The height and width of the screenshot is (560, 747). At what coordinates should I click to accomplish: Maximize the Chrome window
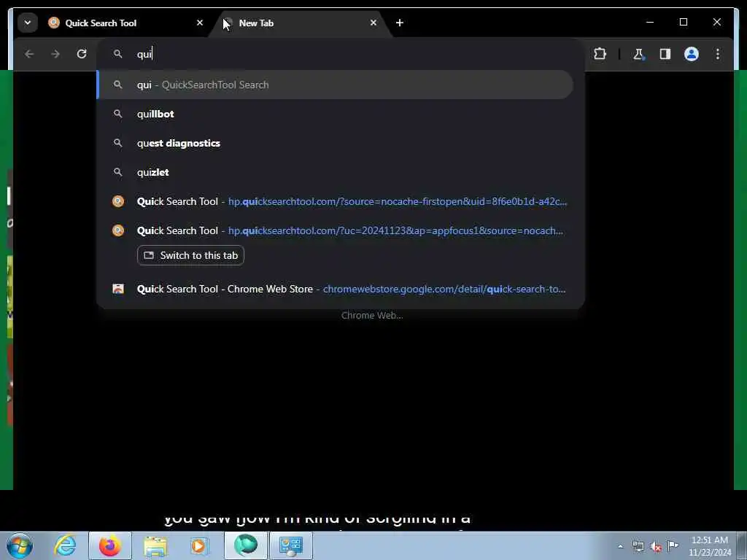[683, 22]
